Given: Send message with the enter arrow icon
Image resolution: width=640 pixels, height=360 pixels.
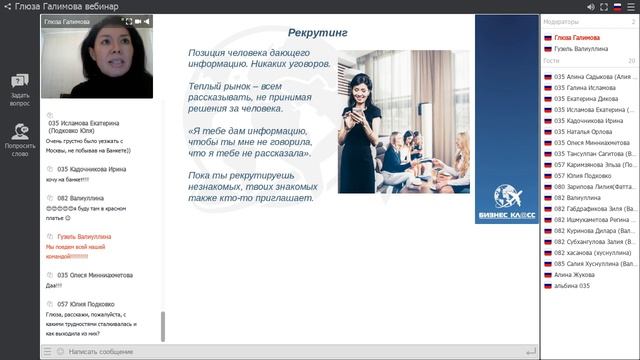Looking at the screenshot, I should pyautogui.click(x=531, y=351).
